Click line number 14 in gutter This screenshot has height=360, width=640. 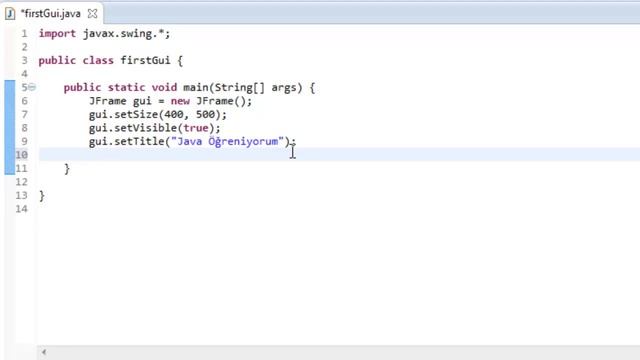(x=22, y=209)
